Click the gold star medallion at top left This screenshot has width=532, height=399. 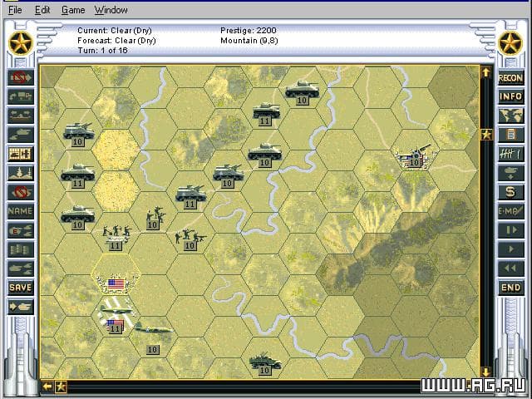pyautogui.click(x=20, y=43)
